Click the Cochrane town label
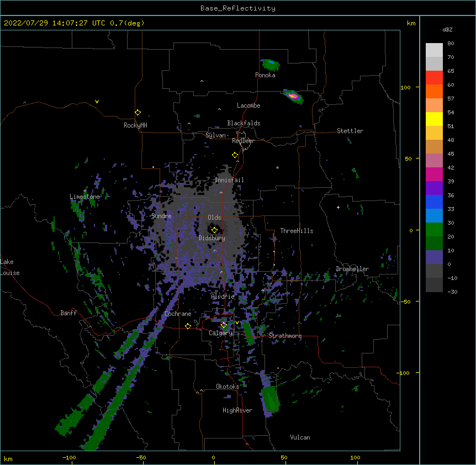The height and width of the screenshot is (465, 476). 178,314
